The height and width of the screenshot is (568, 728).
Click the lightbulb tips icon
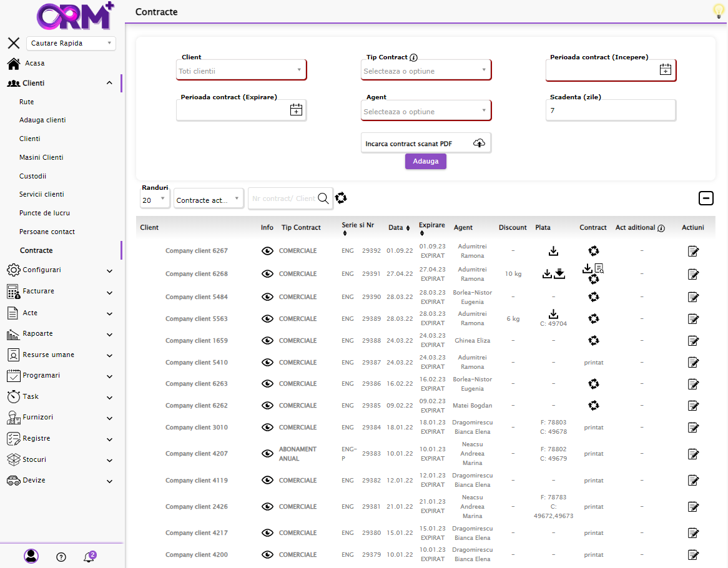pyautogui.click(x=719, y=11)
